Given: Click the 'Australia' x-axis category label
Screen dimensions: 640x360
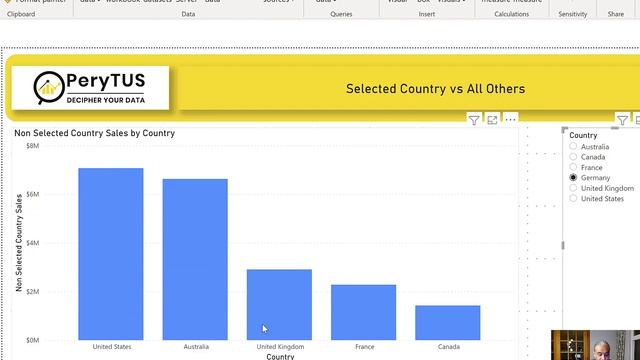Looking at the screenshot, I should pyautogui.click(x=196, y=347).
